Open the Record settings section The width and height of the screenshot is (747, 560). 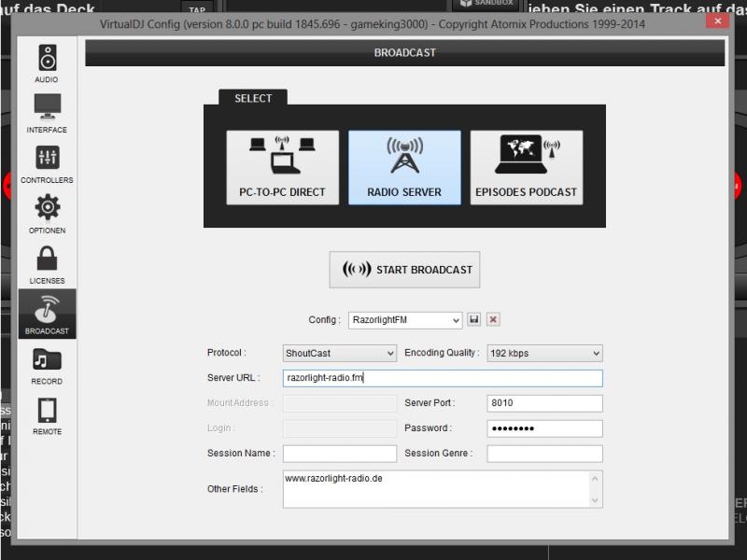coord(47,365)
